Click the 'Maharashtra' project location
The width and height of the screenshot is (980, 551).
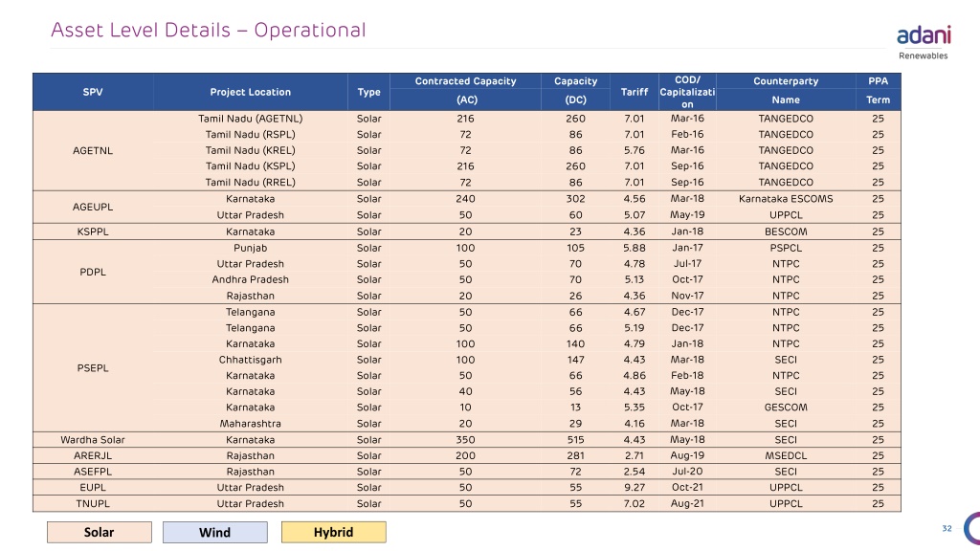(250, 424)
